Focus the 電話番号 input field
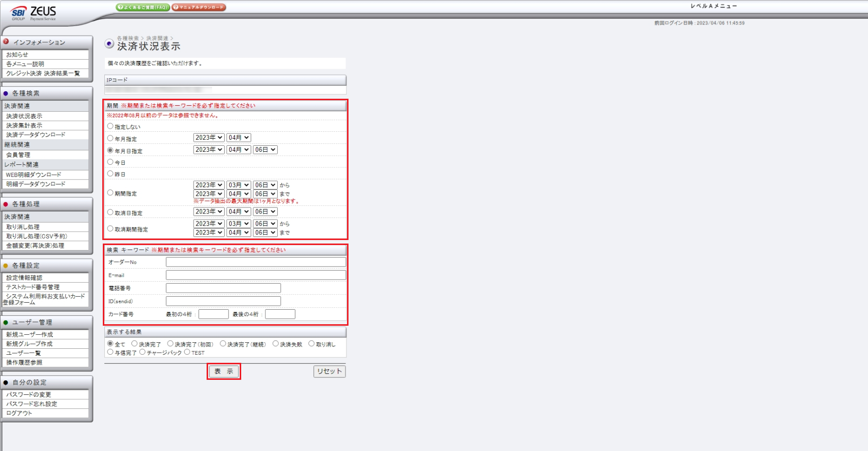The height and width of the screenshot is (451, 868). tap(223, 288)
